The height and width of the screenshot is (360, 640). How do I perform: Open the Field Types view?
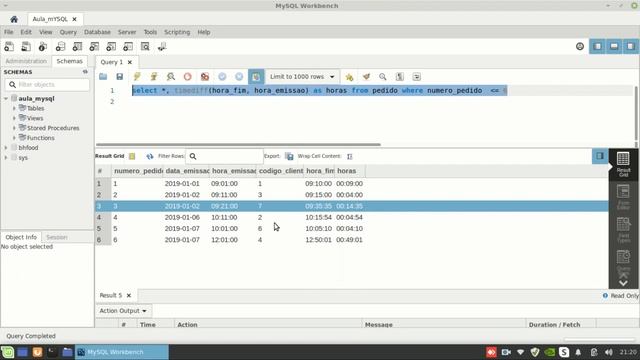click(x=623, y=230)
